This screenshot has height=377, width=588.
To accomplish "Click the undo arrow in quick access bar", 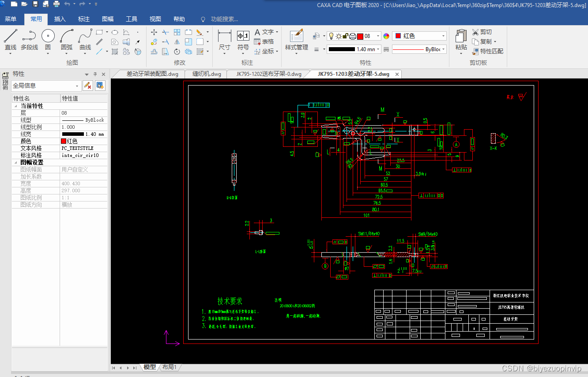I will coord(67,4).
